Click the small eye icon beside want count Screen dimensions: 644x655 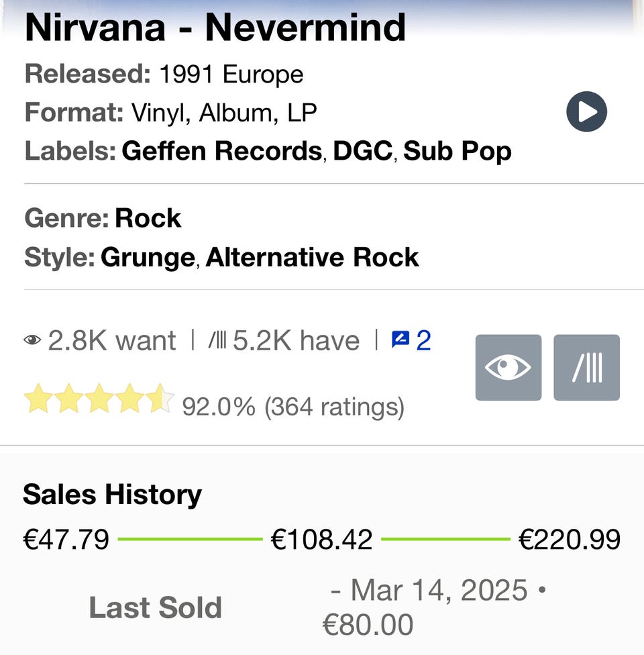click(x=32, y=341)
